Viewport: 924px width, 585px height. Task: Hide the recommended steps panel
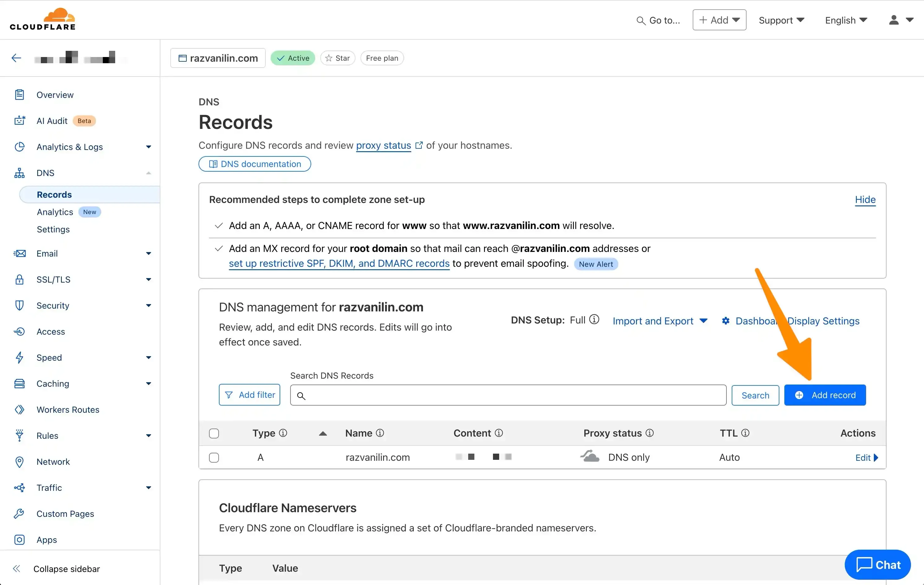865,200
